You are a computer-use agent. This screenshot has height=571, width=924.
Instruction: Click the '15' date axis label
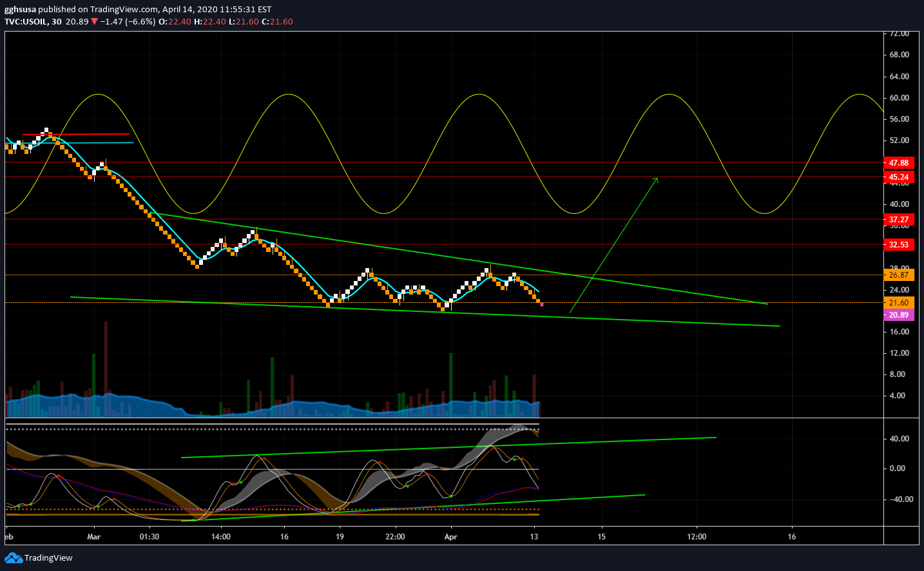602,537
